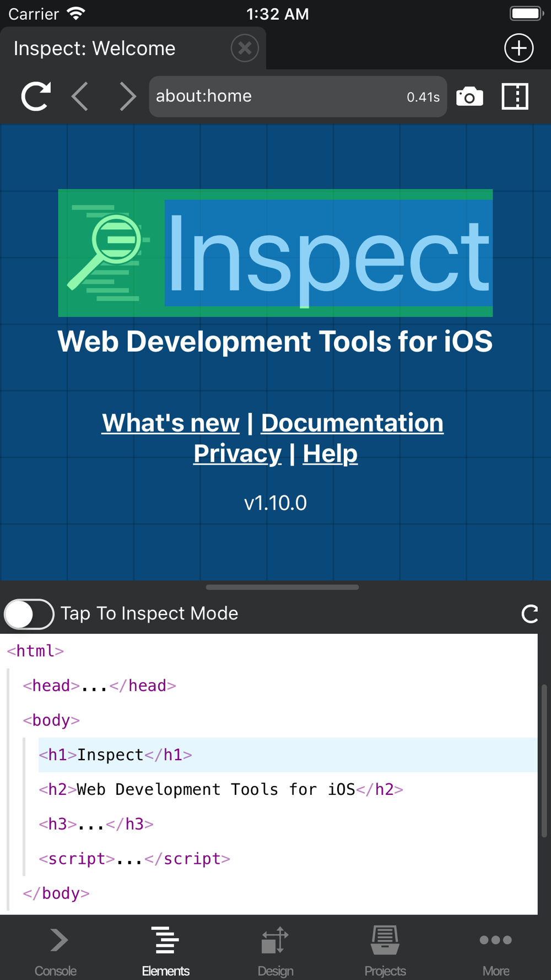The height and width of the screenshot is (980, 551).
Task: Add a new tab with the plus icon
Action: [x=518, y=48]
